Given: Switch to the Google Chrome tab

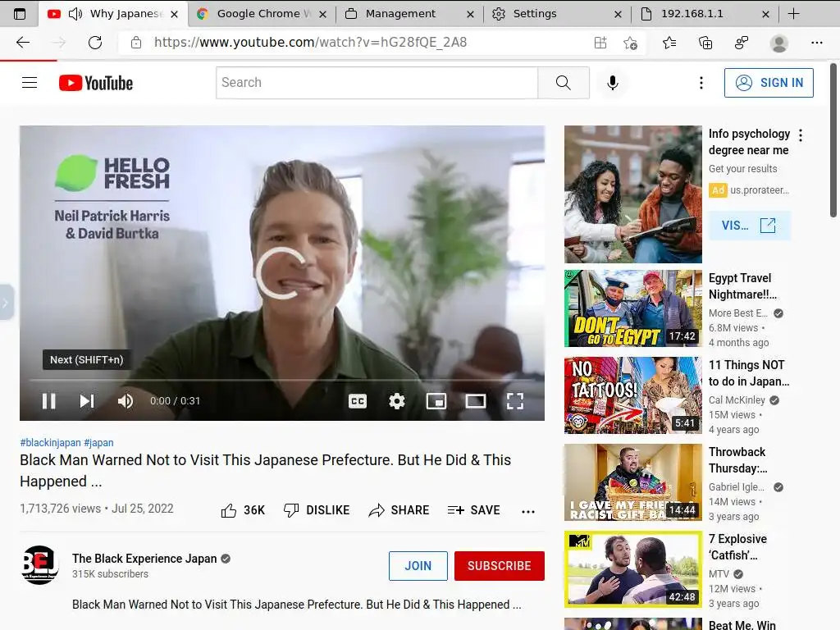Looking at the screenshot, I should (x=262, y=14).
